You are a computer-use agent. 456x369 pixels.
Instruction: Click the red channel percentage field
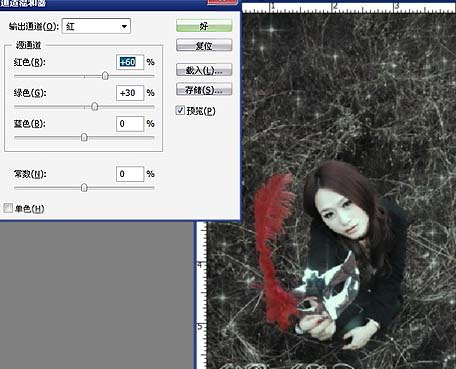(130, 62)
